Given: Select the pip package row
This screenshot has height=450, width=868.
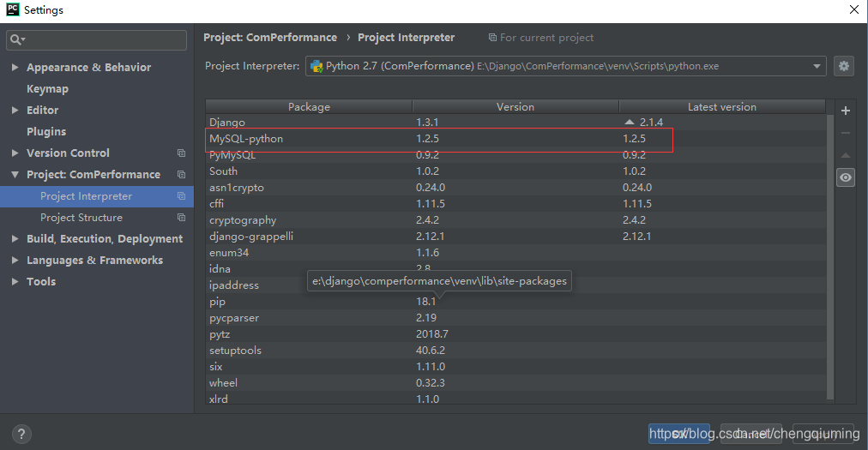Looking at the screenshot, I should click(516, 302).
